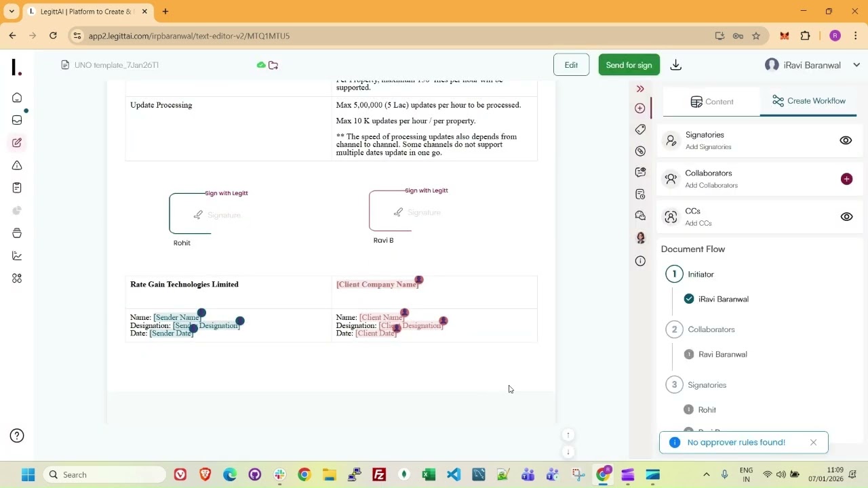Click the Edit button
The height and width of the screenshot is (488, 868).
(571, 65)
